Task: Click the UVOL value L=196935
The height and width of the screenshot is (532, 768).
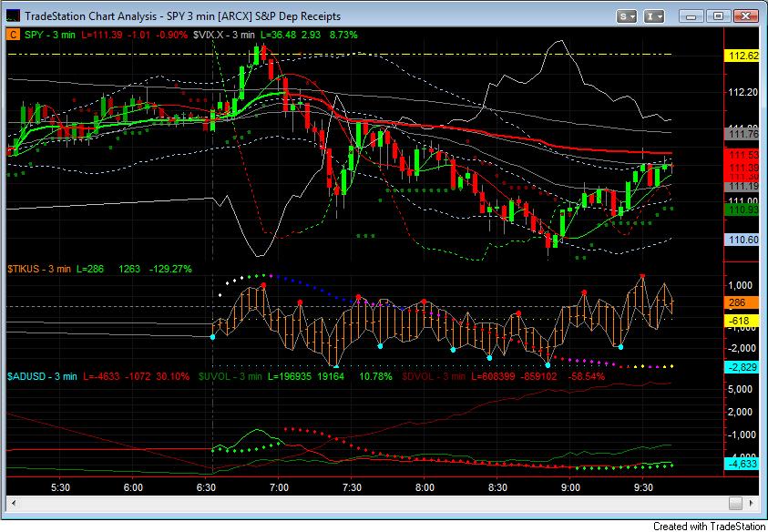Action: pyautogui.click(x=288, y=376)
